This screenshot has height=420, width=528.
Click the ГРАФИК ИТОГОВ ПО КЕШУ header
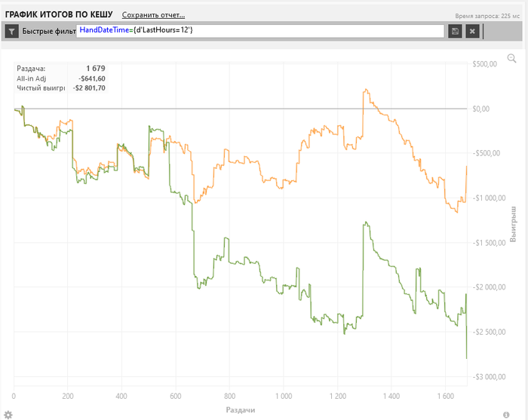point(59,14)
